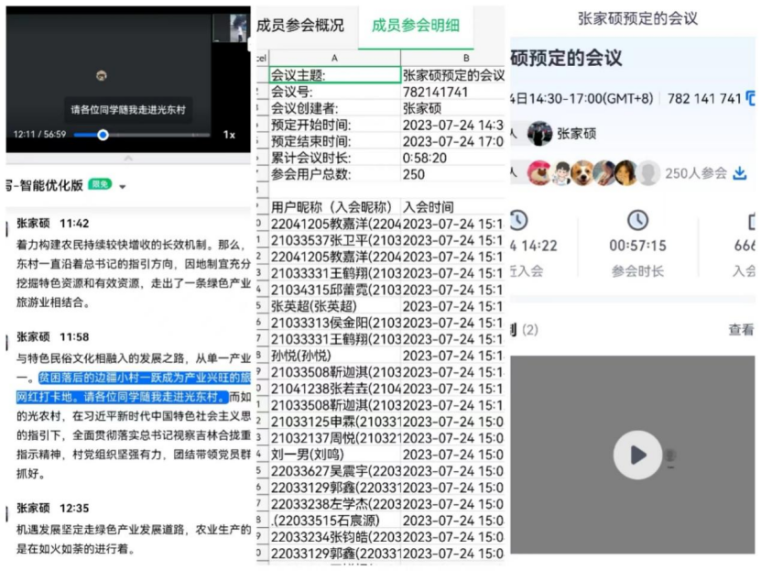Click the green 限免 badge
This screenshot has height=571, width=761.
[x=100, y=186]
